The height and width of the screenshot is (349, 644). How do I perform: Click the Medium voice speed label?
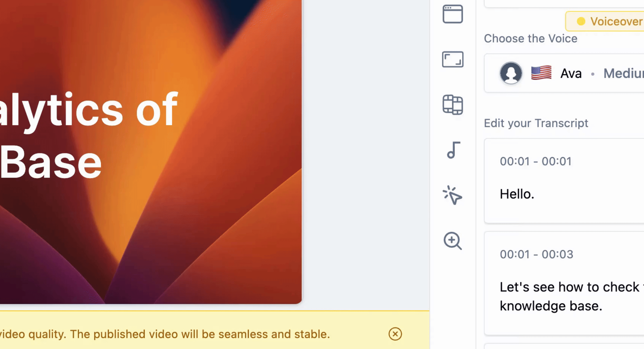[623, 73]
